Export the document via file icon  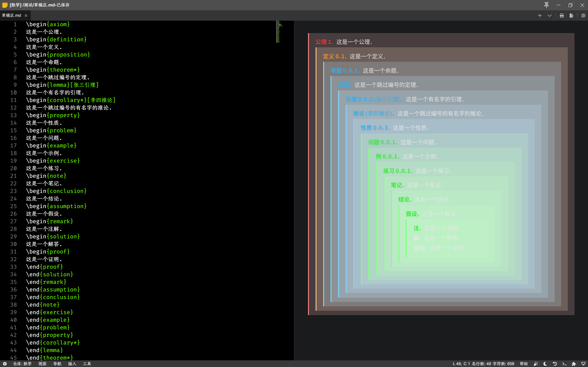pos(571,16)
